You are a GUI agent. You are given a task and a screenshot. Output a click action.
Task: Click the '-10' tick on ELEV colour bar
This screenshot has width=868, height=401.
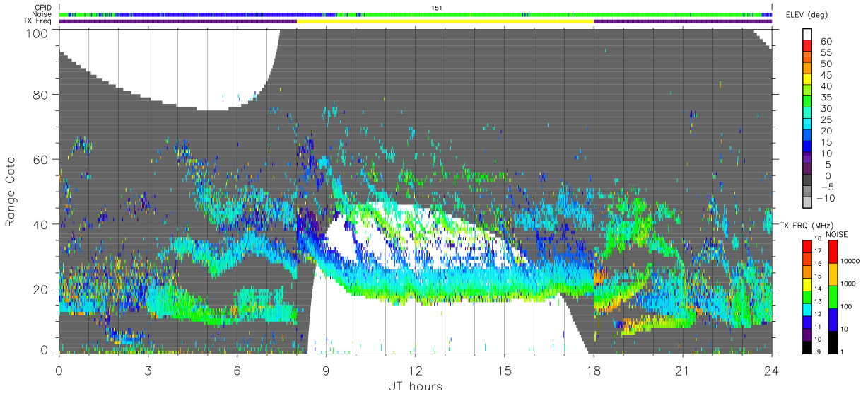coord(826,198)
